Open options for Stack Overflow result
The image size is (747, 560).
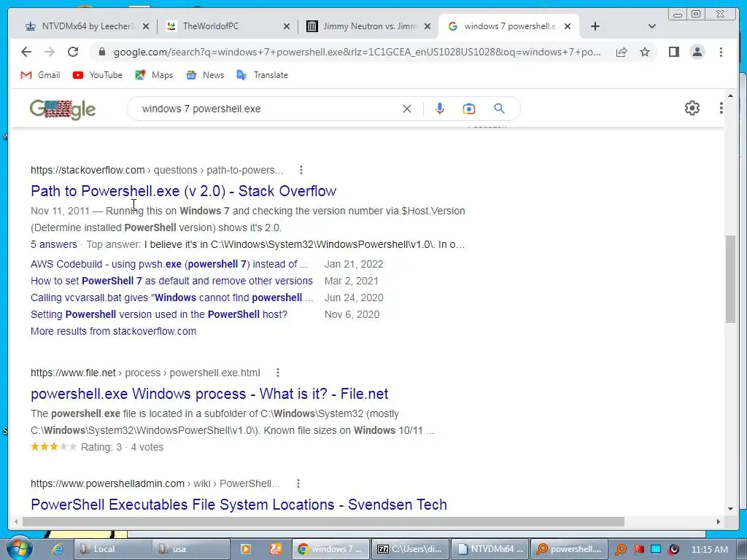[301, 170]
